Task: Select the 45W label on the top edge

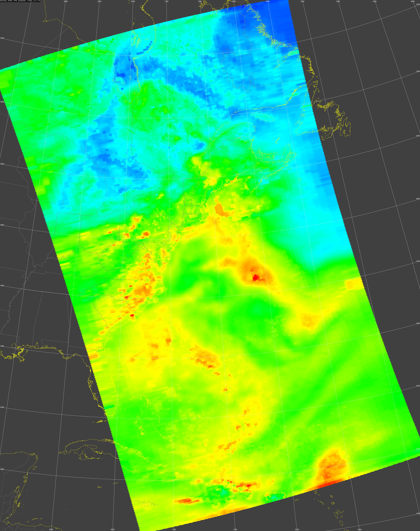Action: 374,2
